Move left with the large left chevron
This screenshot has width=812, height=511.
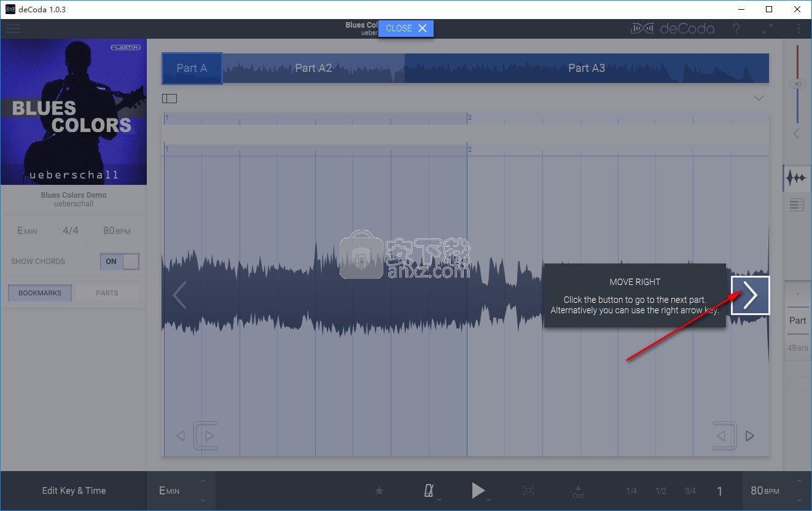(x=179, y=295)
